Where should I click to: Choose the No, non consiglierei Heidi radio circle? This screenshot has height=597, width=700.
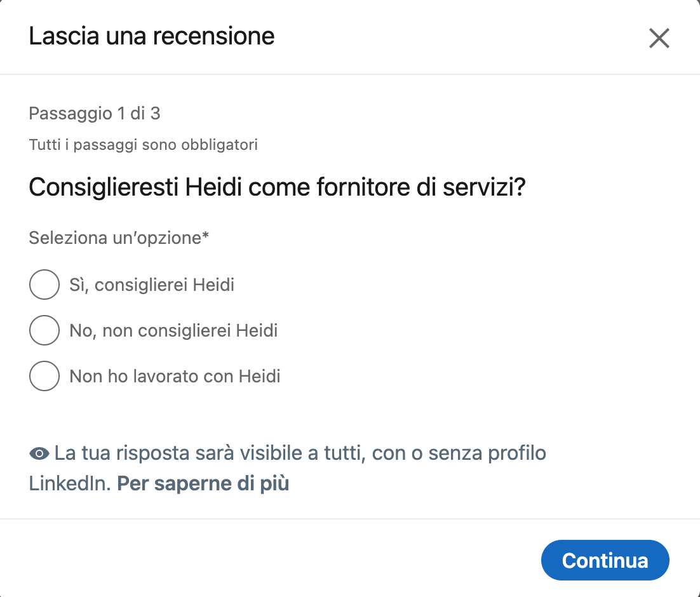click(x=44, y=330)
